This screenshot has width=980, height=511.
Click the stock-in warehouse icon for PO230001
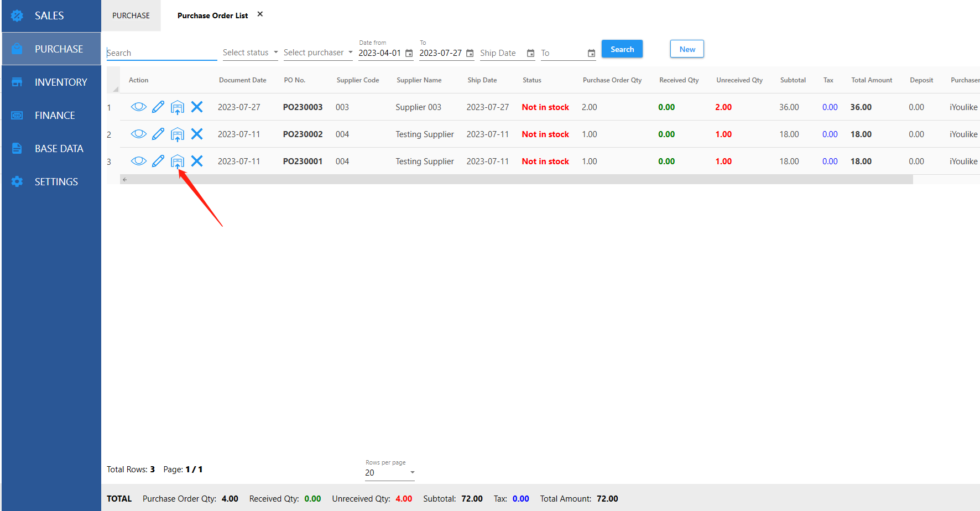pos(177,161)
